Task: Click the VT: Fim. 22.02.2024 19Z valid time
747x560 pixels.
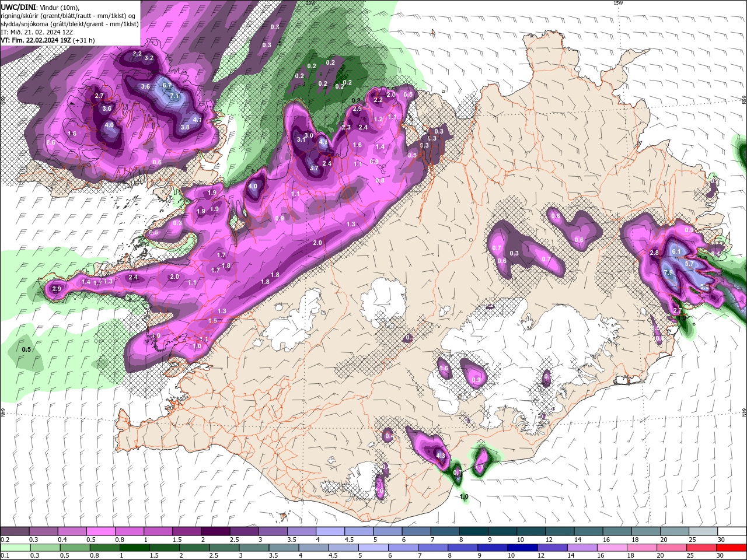Action: 36,40
